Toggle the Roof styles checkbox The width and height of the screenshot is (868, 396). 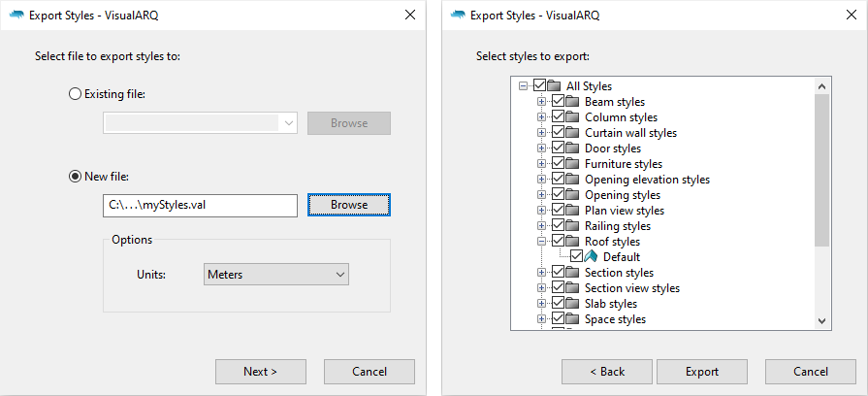point(558,241)
